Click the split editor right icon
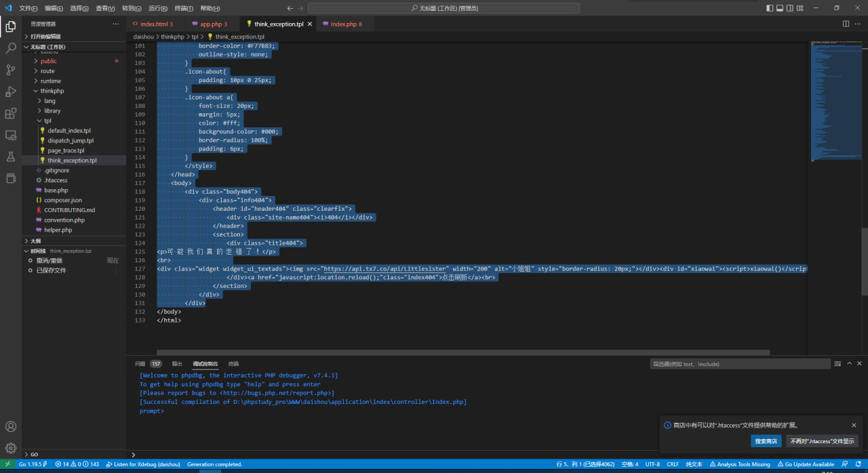The image size is (868, 473). (x=846, y=24)
